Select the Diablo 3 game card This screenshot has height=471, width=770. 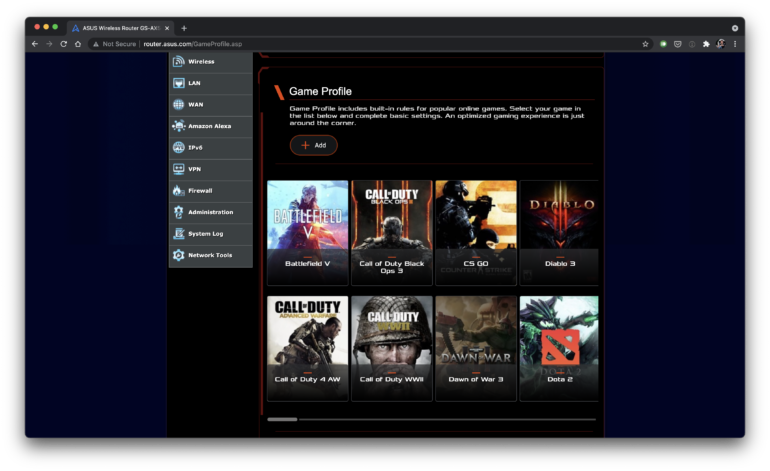(559, 232)
